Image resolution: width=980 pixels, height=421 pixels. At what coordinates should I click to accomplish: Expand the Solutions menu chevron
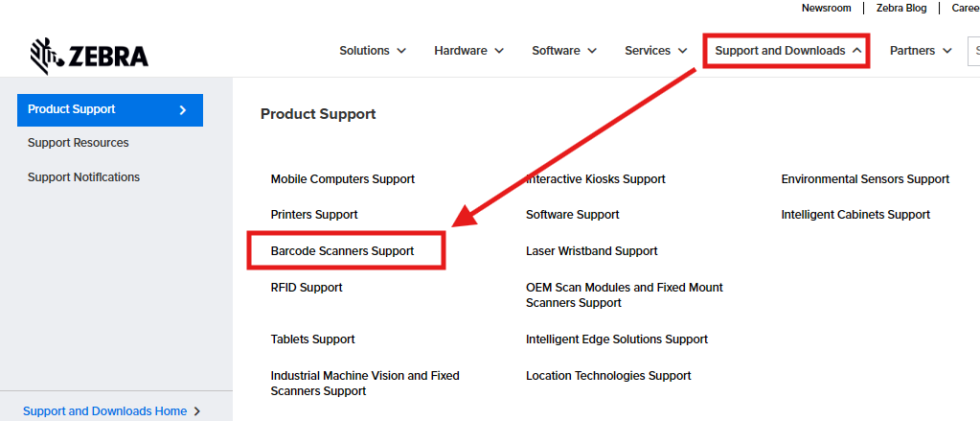(401, 51)
